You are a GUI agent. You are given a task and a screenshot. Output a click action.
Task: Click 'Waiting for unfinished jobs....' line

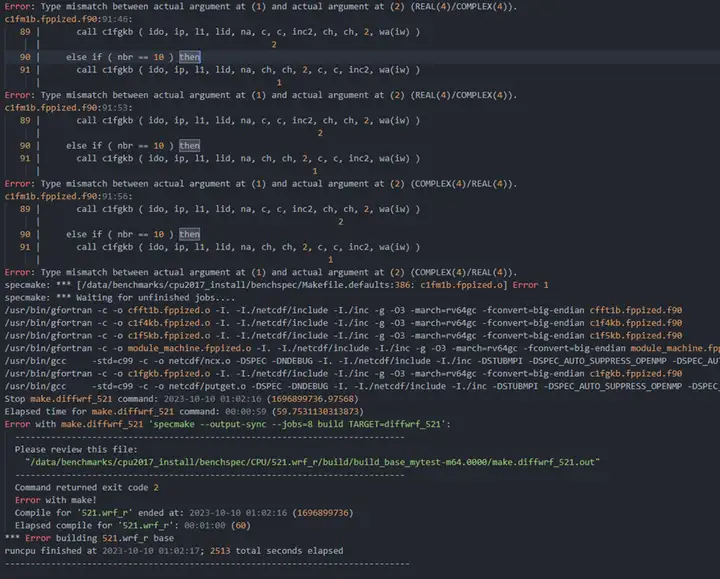[x=155, y=298]
